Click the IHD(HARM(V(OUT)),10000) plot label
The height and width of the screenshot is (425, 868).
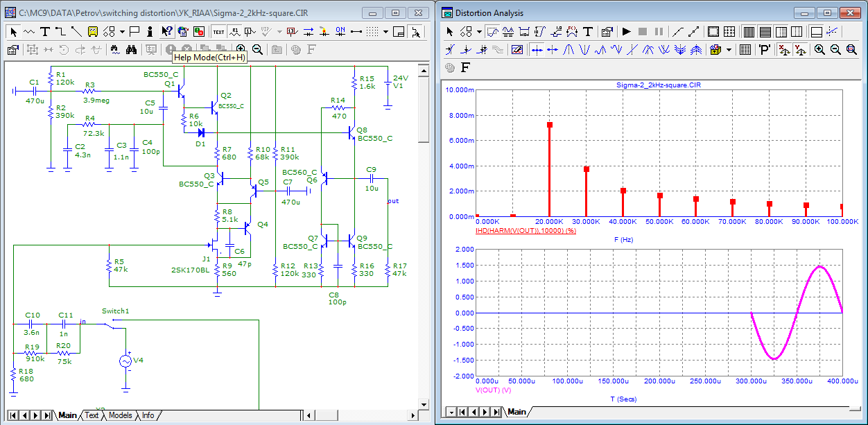click(526, 230)
